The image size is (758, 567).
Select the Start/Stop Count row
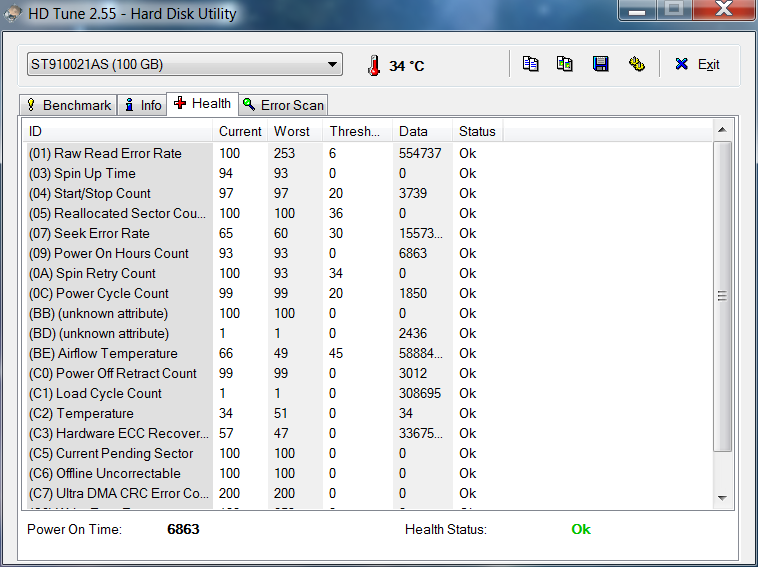pos(367,193)
